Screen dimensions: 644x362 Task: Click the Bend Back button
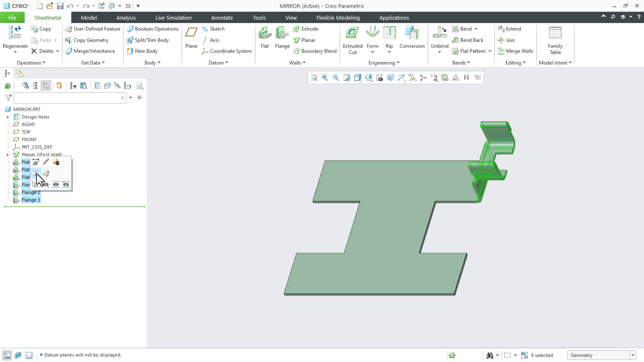pos(468,40)
